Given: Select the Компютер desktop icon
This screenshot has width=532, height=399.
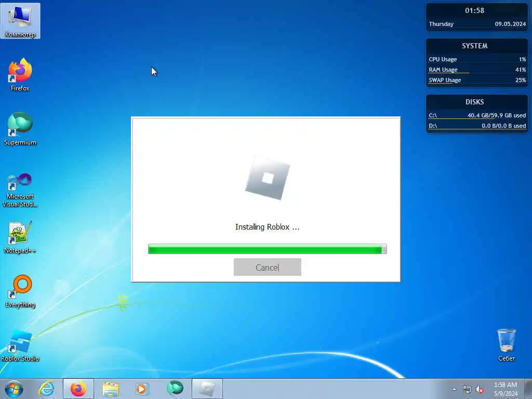Looking at the screenshot, I should tap(20, 21).
